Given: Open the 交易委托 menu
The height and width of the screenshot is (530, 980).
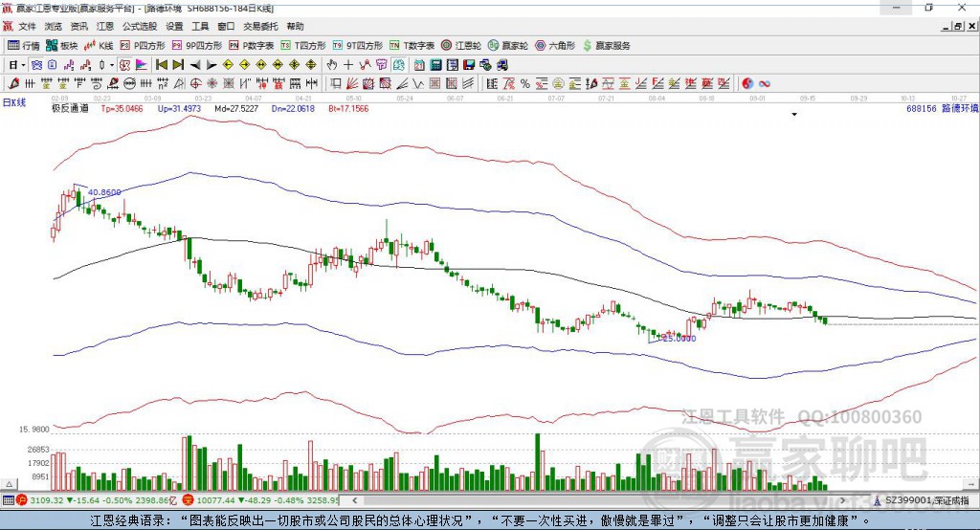Looking at the screenshot, I should pos(260,26).
